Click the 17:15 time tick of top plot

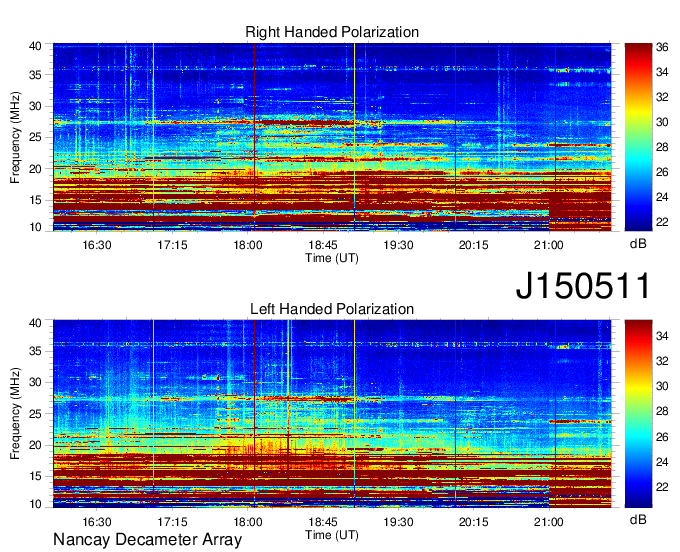click(x=172, y=245)
